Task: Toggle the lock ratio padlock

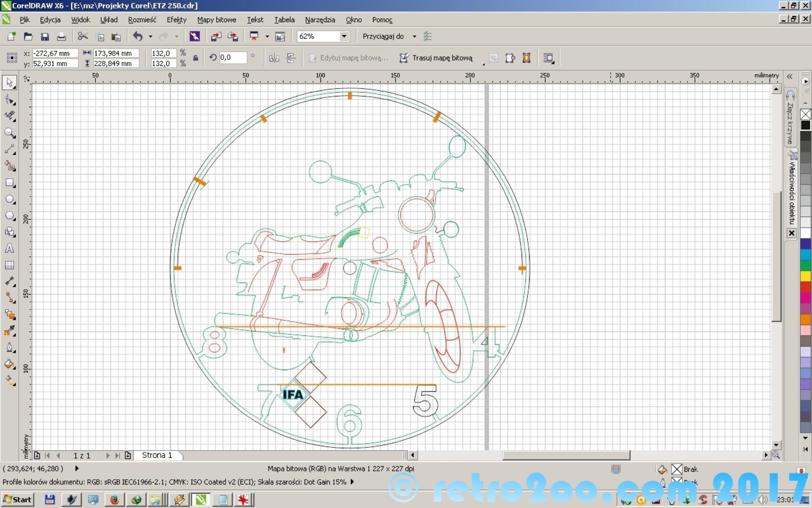Action: click(x=195, y=58)
